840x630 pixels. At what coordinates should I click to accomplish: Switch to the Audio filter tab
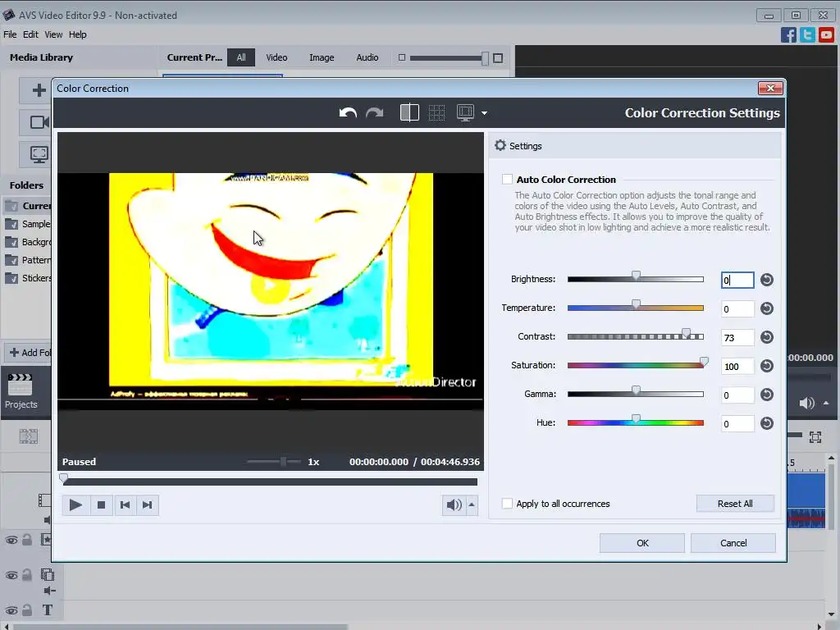[x=367, y=57]
